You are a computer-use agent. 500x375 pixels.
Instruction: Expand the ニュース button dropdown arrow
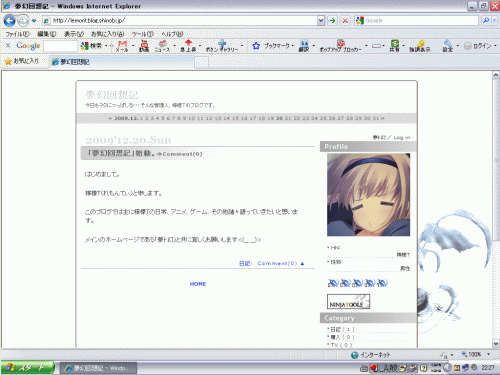pyautogui.click(x=174, y=46)
